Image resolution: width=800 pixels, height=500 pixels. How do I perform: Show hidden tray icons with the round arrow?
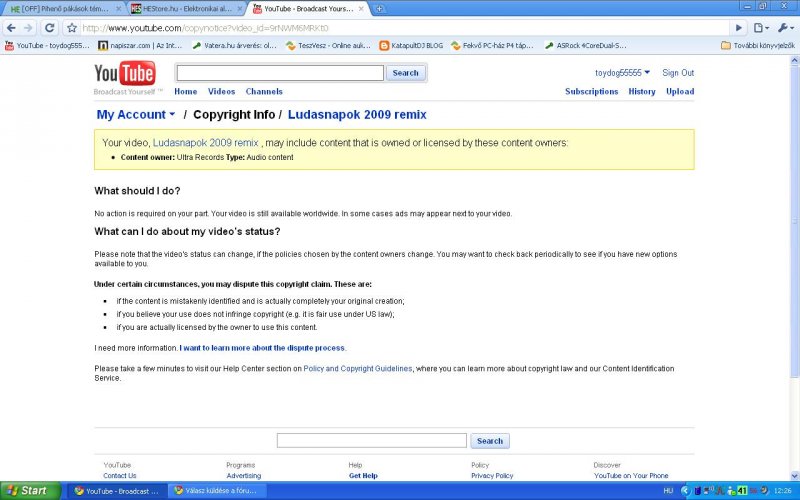click(x=685, y=491)
